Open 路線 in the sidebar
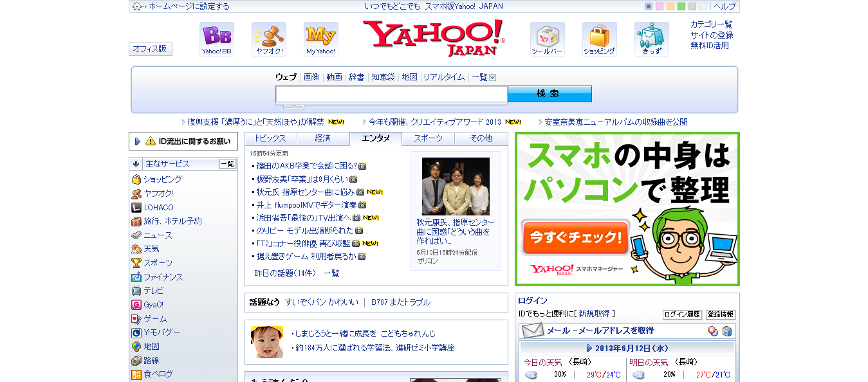Image resolution: width=868 pixels, height=382 pixels. 145,361
